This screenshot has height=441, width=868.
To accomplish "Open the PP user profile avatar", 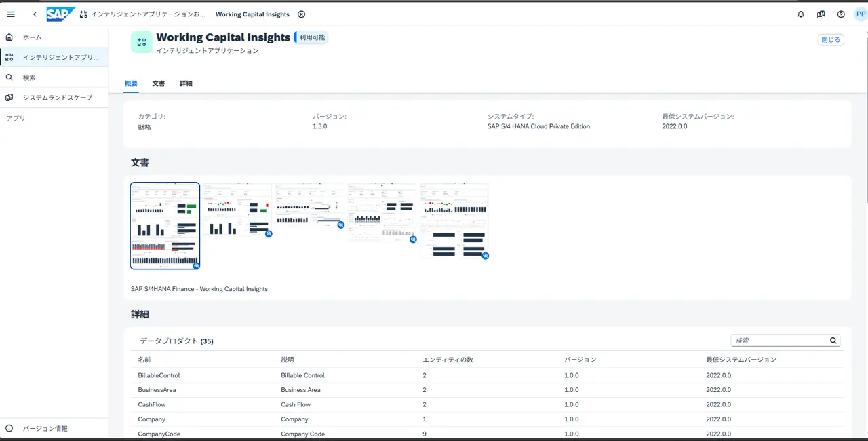I will pyautogui.click(x=860, y=14).
